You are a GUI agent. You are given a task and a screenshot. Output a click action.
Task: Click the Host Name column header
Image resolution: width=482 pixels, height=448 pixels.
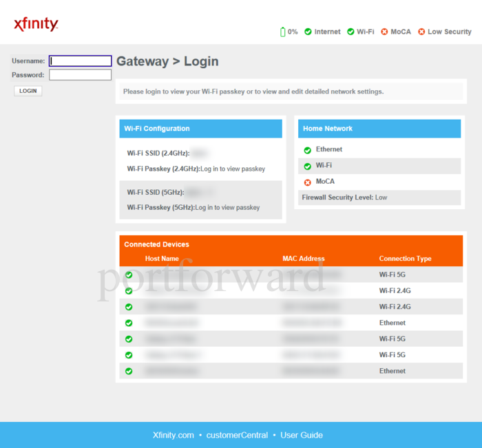162,259
